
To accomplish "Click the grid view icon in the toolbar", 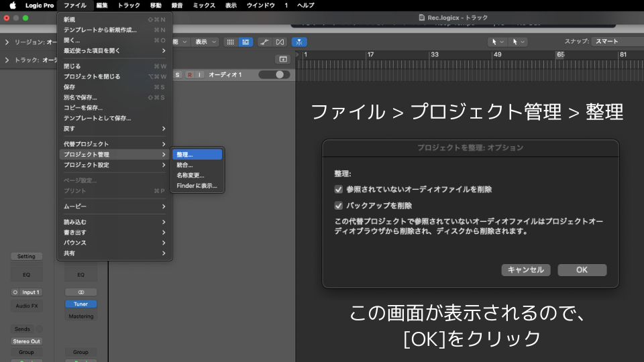I will pyautogui.click(x=231, y=42).
